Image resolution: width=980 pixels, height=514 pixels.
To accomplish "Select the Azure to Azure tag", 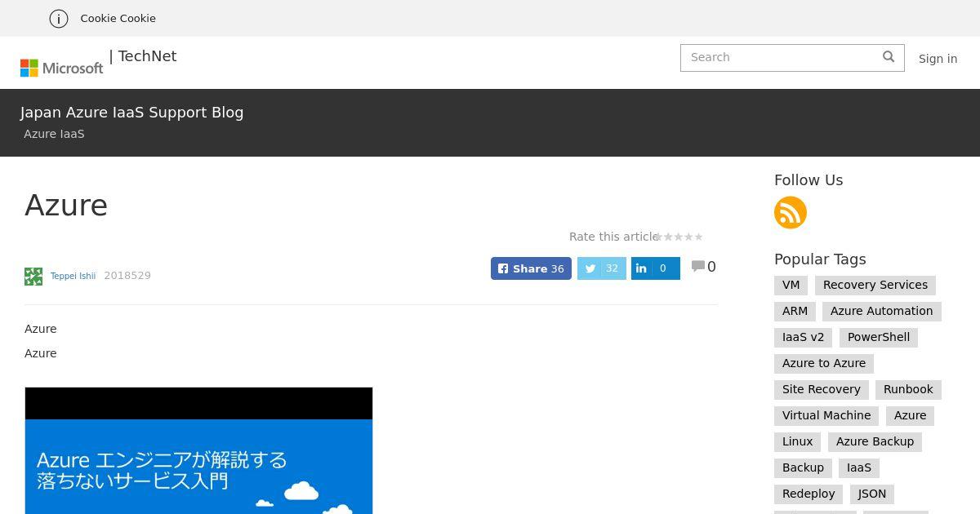I will click(824, 363).
